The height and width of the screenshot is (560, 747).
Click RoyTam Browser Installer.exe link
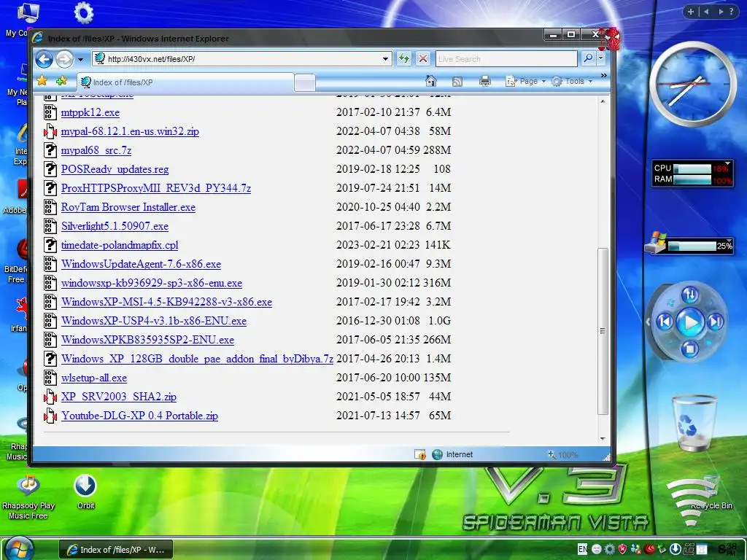click(x=128, y=207)
